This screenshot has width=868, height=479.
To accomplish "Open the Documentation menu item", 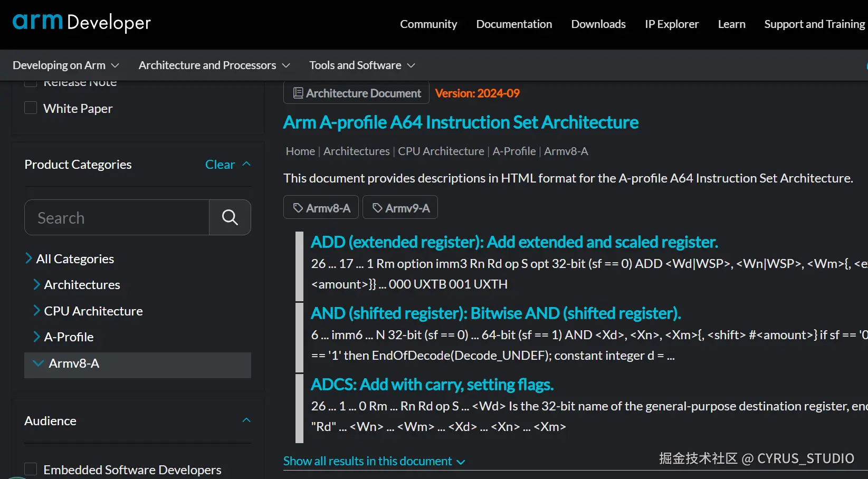I will point(513,24).
